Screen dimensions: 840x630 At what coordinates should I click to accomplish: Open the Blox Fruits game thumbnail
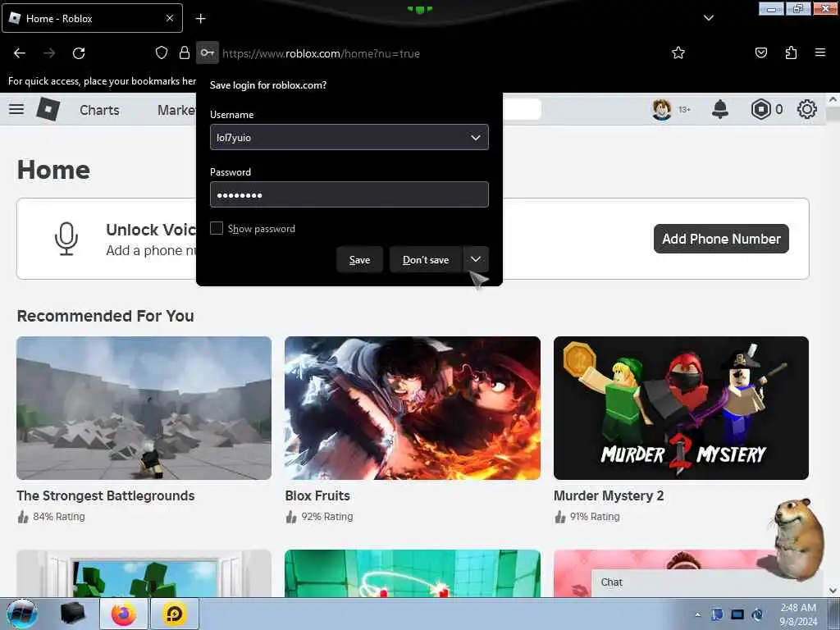click(413, 408)
